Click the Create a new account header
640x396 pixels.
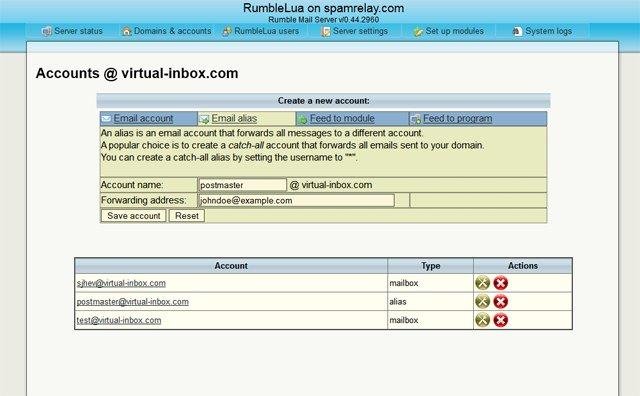[x=323, y=100]
